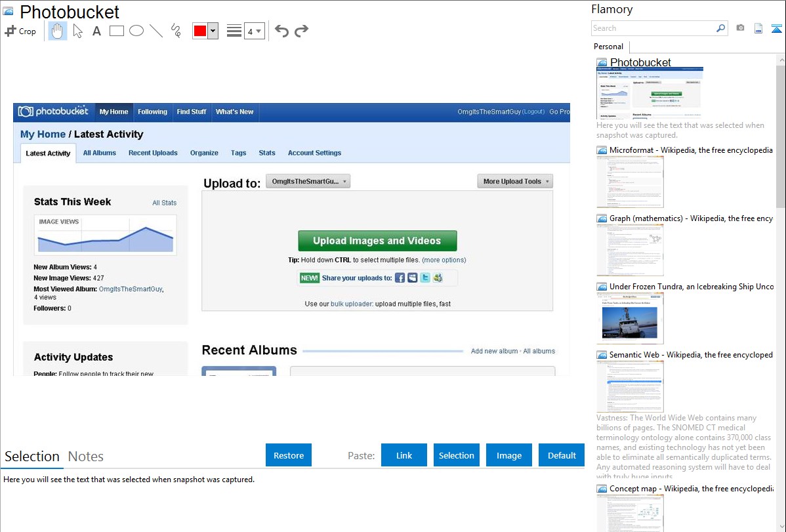This screenshot has width=786, height=532.
Task: Redo the last annotation
Action: (x=301, y=31)
